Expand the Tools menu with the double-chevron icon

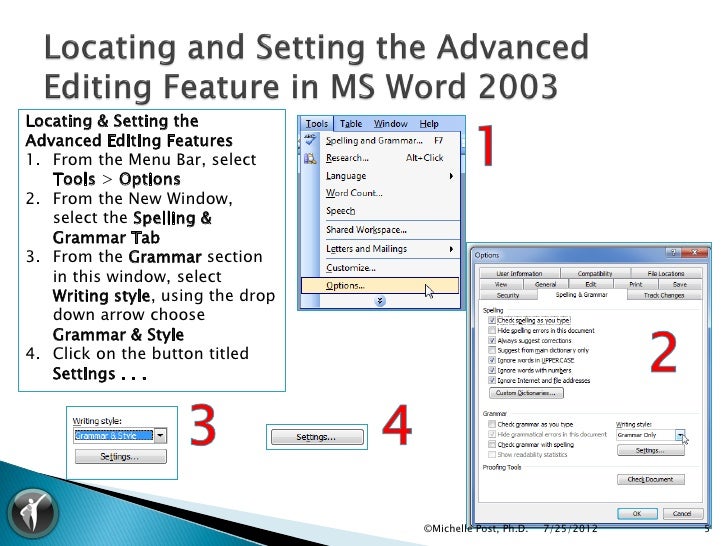click(x=380, y=301)
